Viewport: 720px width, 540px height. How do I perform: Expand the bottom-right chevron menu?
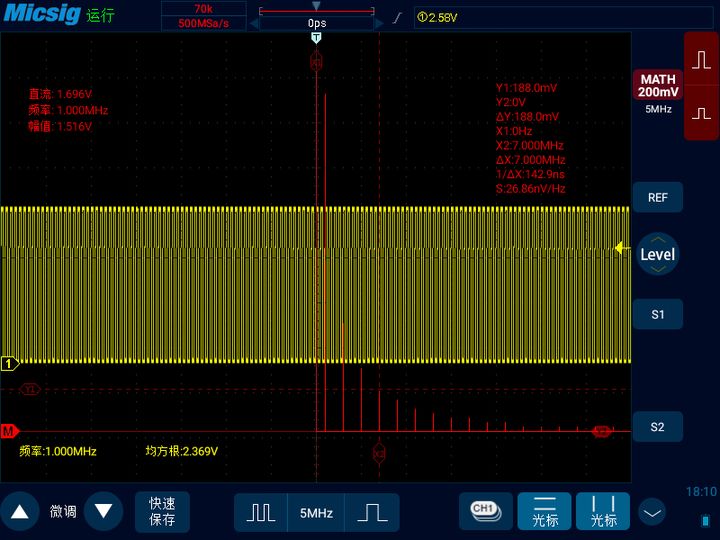[x=652, y=513]
